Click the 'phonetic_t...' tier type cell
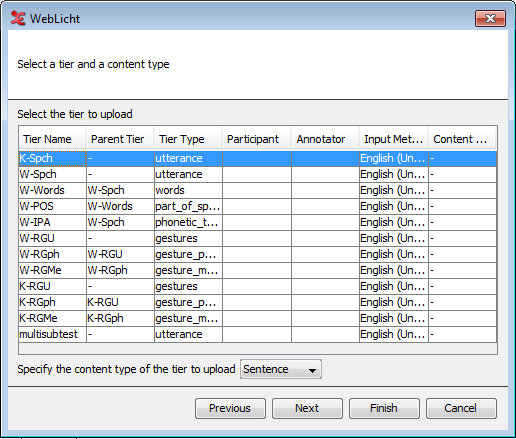This screenshot has height=439, width=516. [x=188, y=222]
